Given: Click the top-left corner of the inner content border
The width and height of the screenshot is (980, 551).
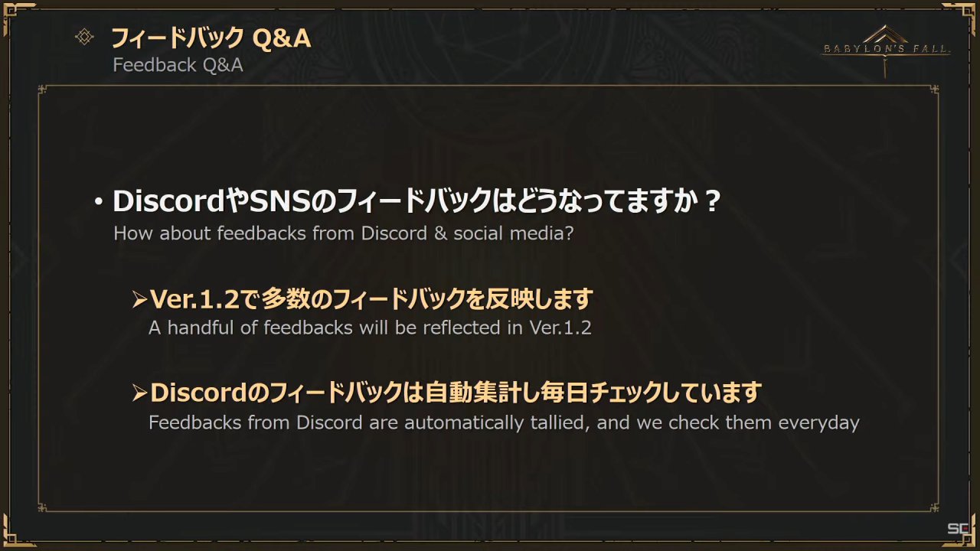Looking at the screenshot, I should tap(43, 90).
